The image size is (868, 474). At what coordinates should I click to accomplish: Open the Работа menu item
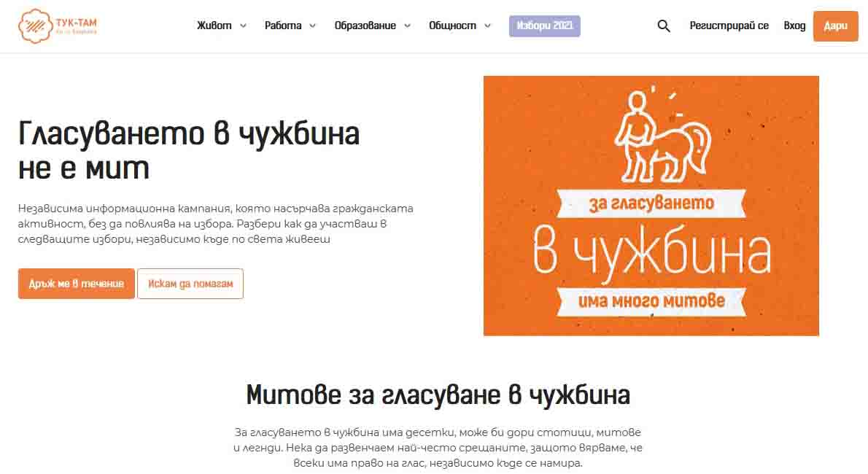[283, 26]
